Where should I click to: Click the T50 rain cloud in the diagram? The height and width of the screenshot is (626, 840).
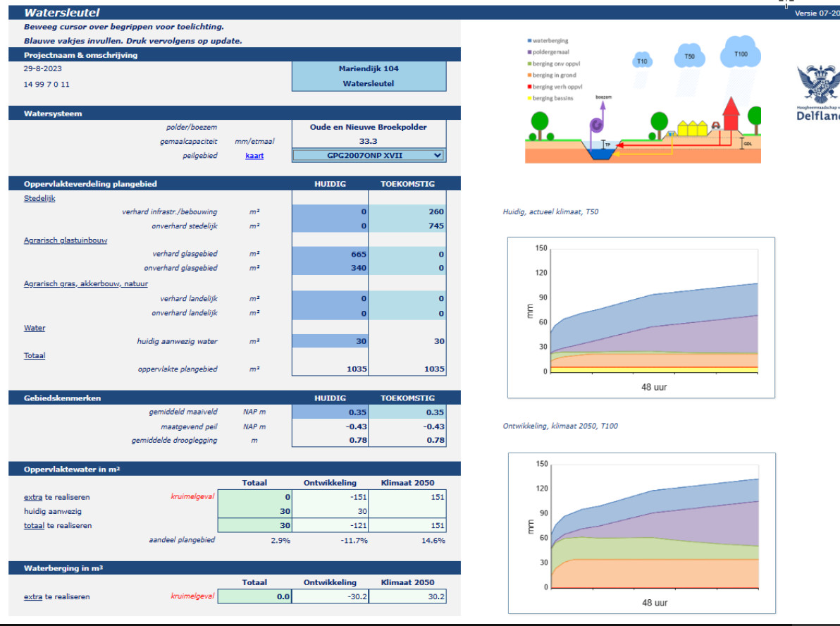click(x=689, y=56)
